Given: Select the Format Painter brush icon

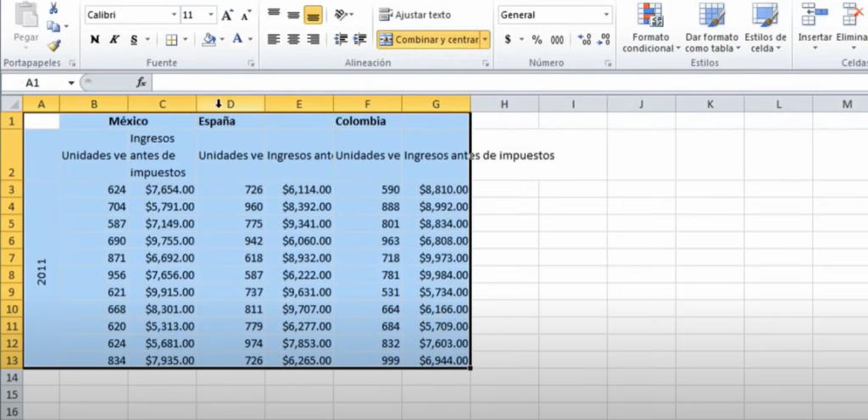Looking at the screenshot, I should point(53,46).
